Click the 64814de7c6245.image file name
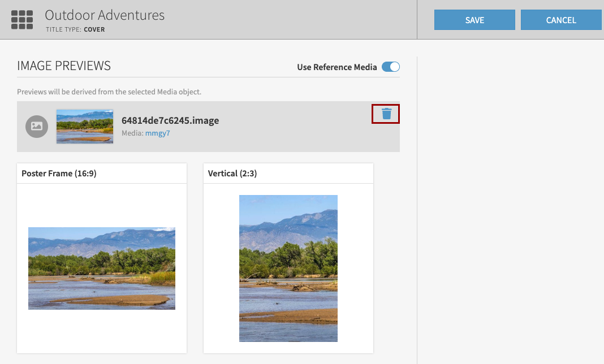 [x=170, y=120]
